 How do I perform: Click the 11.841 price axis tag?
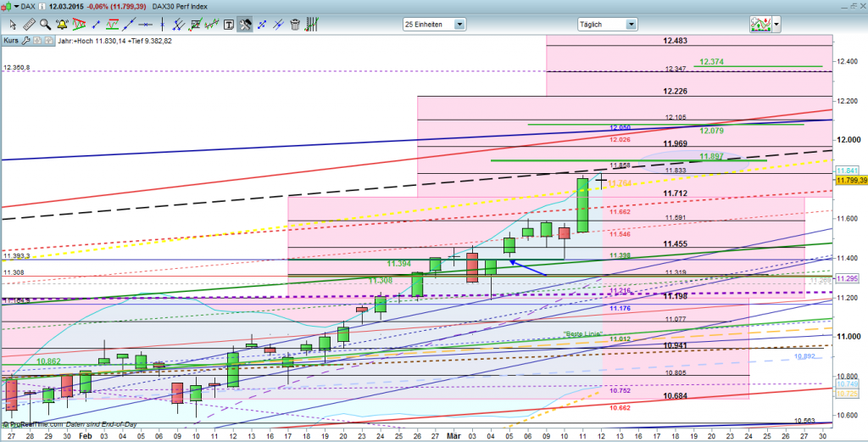(x=847, y=171)
